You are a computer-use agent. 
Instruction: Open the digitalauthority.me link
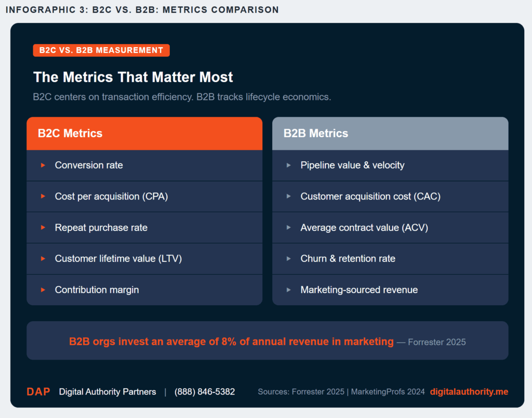coord(469,391)
